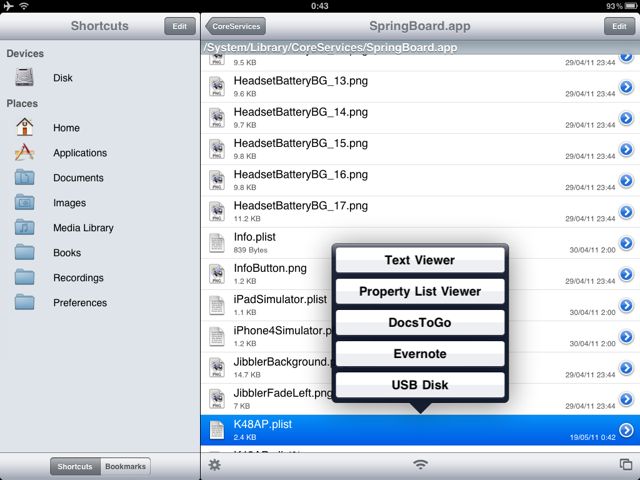Show details arrow for K48AP.plist
This screenshot has width=640, height=480.
click(627, 430)
